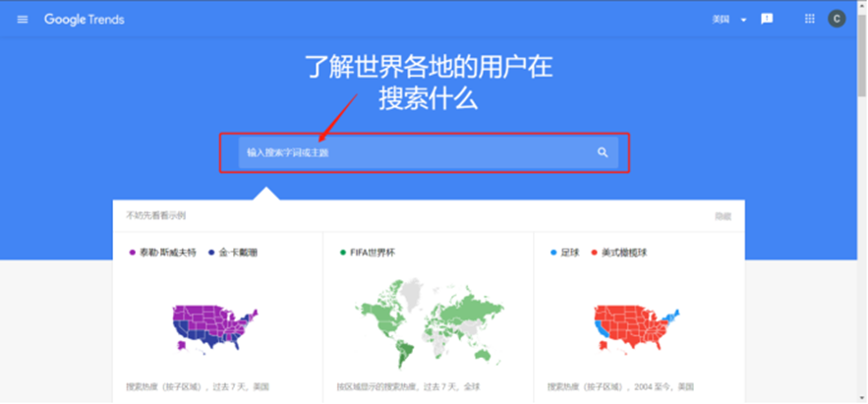
Task: Click the Google Trends logo
Action: coord(85,20)
